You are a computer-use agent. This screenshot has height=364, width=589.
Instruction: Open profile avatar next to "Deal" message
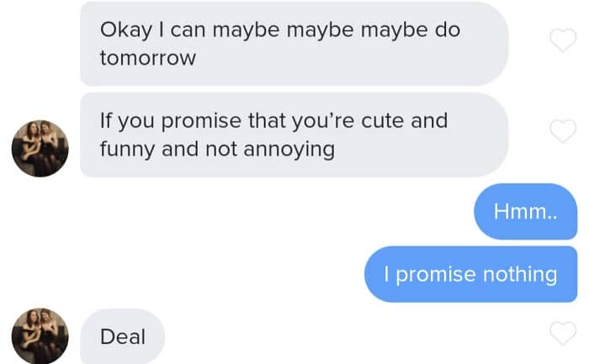[40, 336]
